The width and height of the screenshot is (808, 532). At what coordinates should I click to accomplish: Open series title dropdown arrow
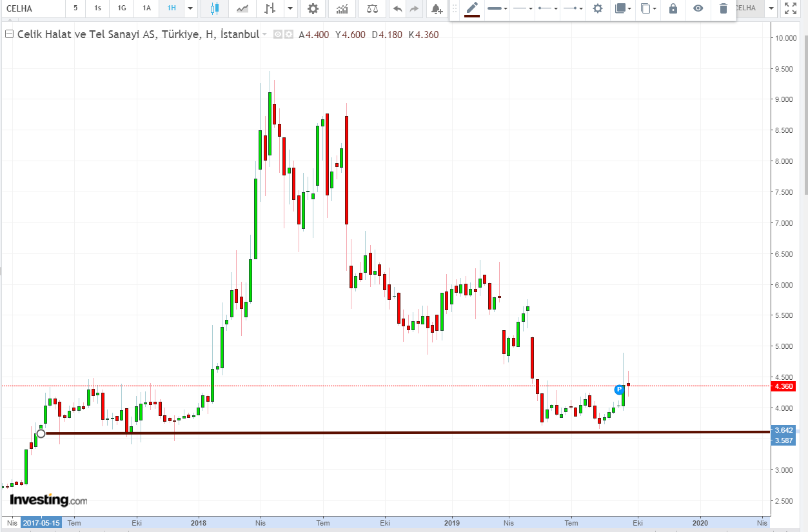[264, 34]
